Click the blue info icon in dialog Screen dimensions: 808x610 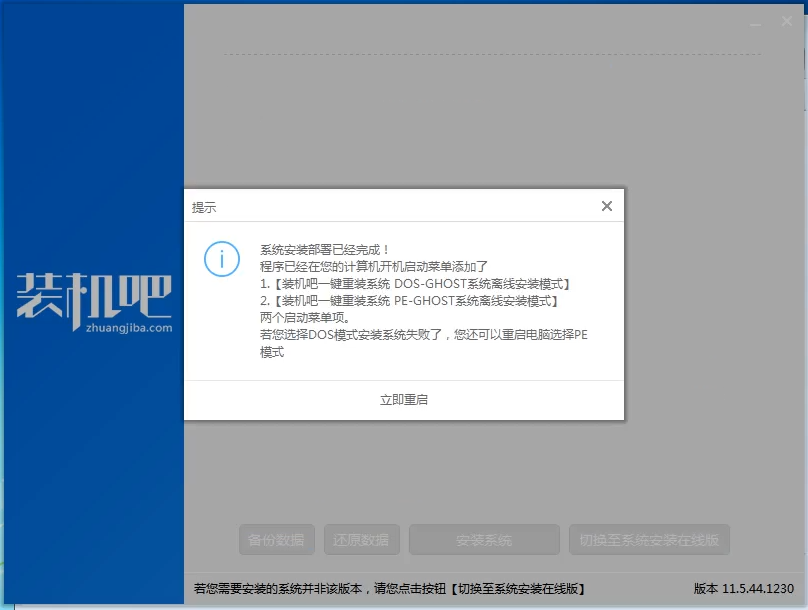tap(222, 258)
